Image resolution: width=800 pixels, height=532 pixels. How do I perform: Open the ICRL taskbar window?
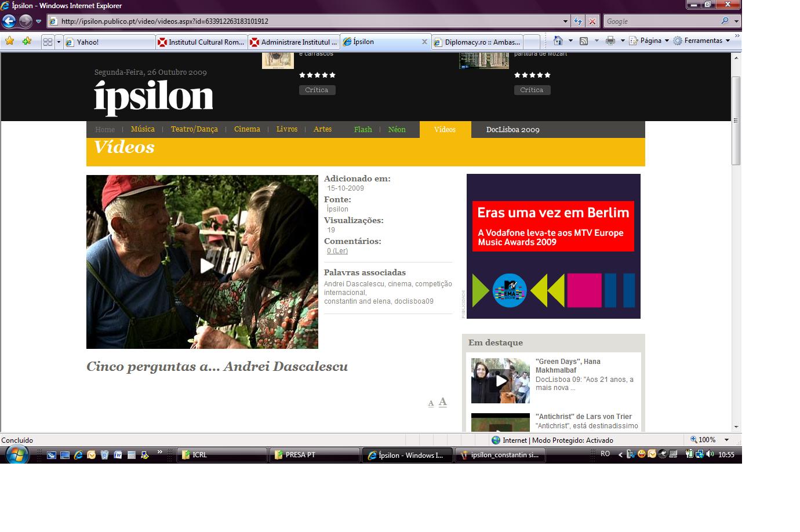click(221, 455)
